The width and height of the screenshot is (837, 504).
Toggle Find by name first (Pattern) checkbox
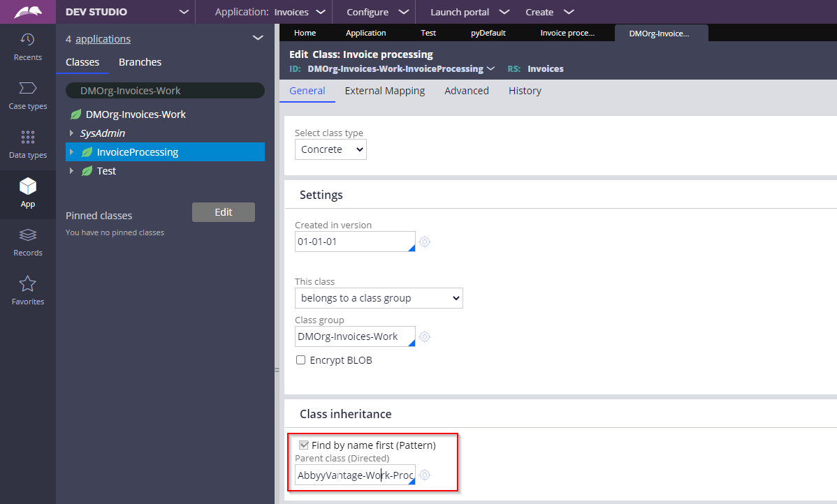pyautogui.click(x=304, y=445)
